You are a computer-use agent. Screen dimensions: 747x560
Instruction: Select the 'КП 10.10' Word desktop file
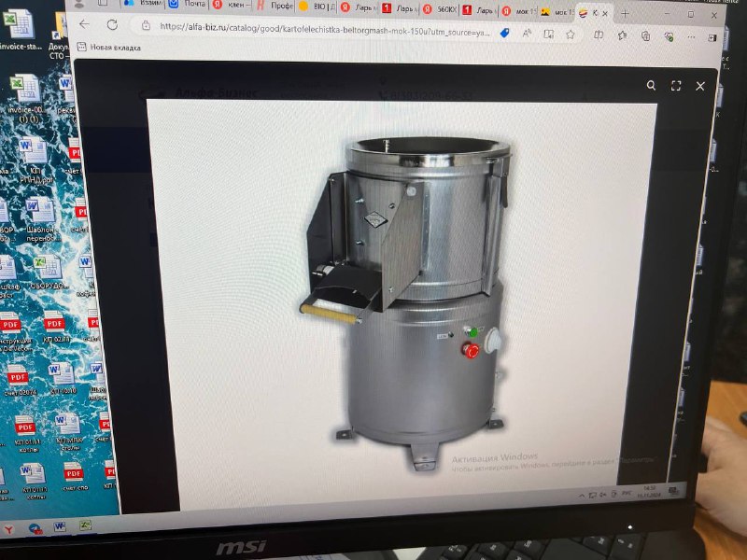[63, 379]
